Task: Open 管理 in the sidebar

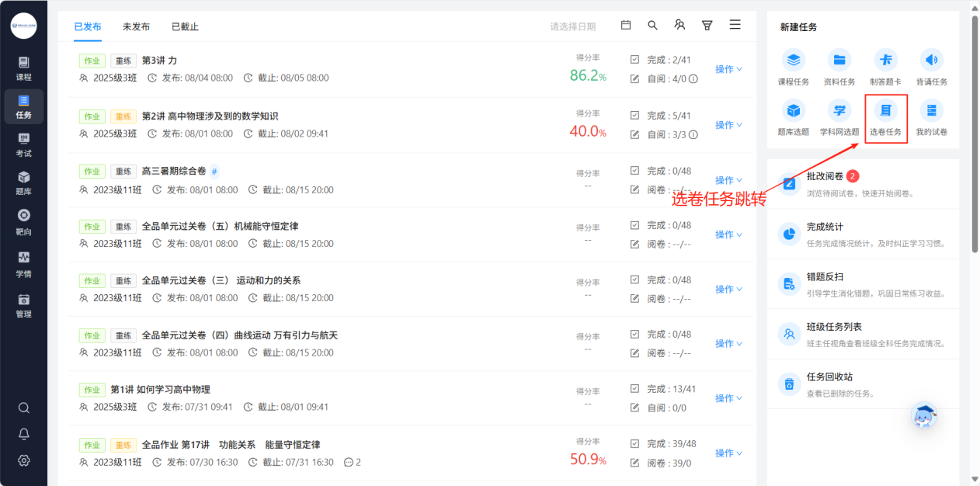Action: coord(23,305)
